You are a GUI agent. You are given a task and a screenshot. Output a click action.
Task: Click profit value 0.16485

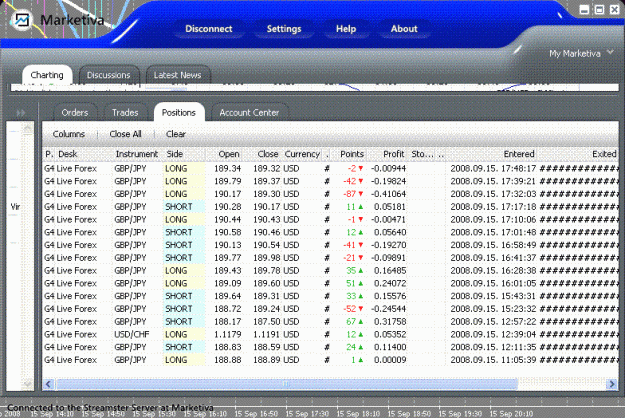coord(390,271)
